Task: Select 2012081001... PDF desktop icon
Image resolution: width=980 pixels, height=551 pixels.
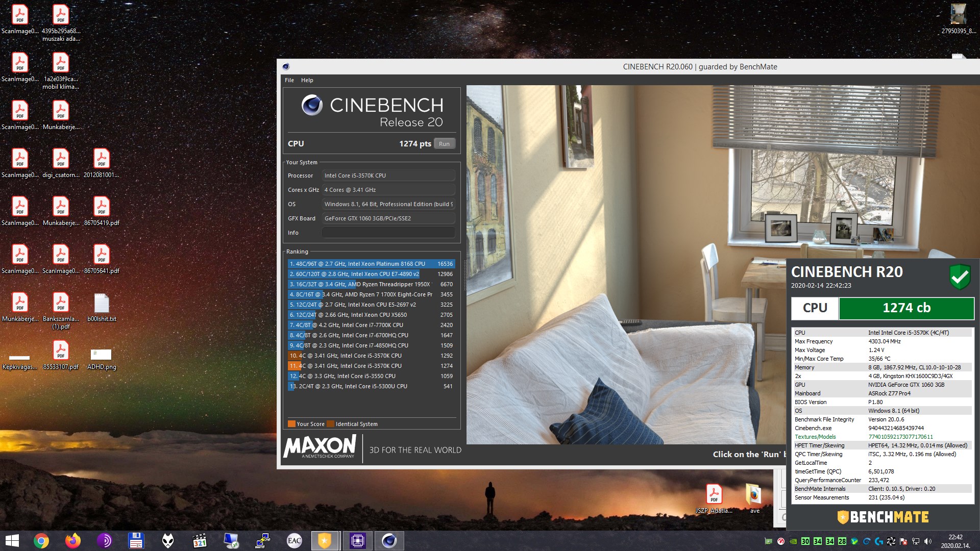Action: pos(102,163)
